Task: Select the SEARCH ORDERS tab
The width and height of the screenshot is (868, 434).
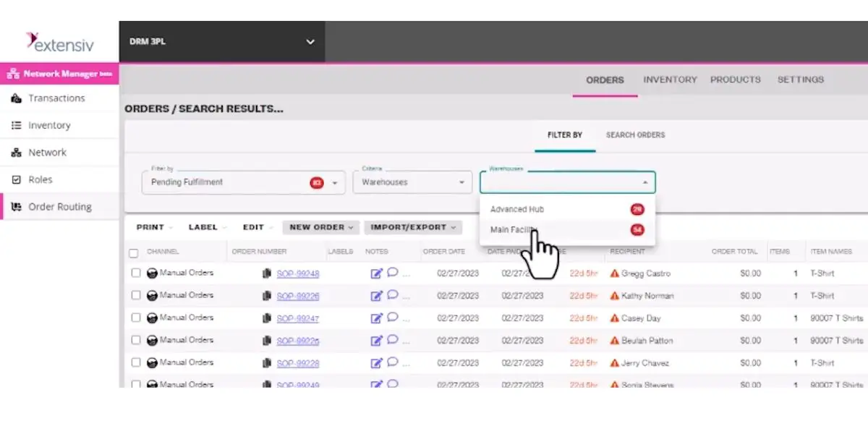Action: pyautogui.click(x=635, y=135)
